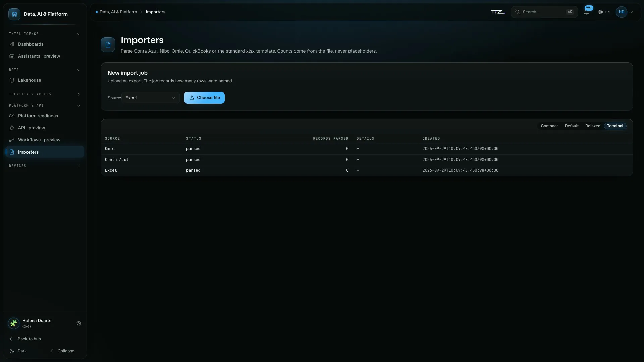Click the parsed status in Excel row
Viewport: 644px width, 362px height.
[193, 170]
